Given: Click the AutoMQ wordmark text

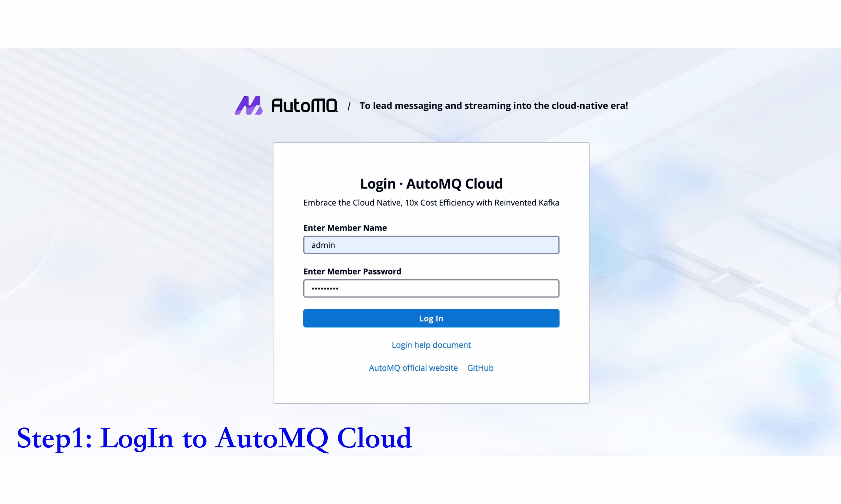Looking at the screenshot, I should coord(304,106).
